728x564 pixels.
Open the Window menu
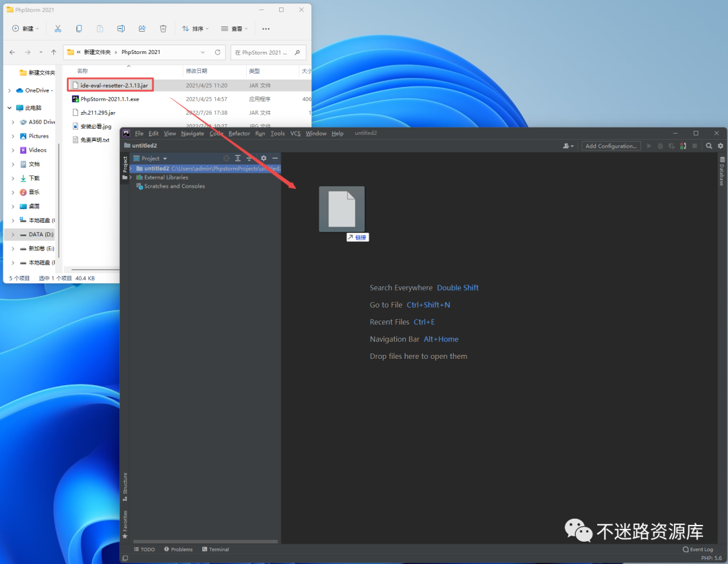click(x=315, y=134)
